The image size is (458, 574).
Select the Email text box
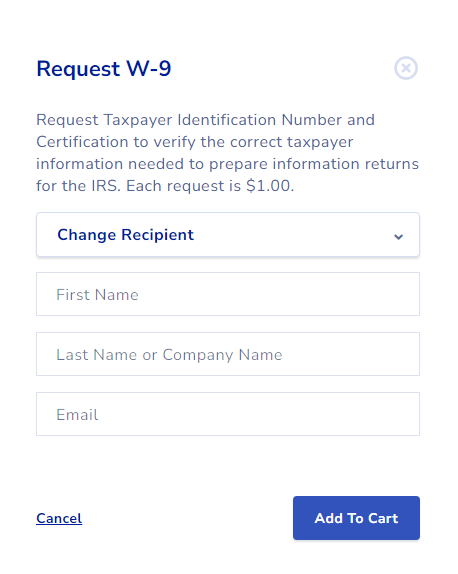(228, 414)
